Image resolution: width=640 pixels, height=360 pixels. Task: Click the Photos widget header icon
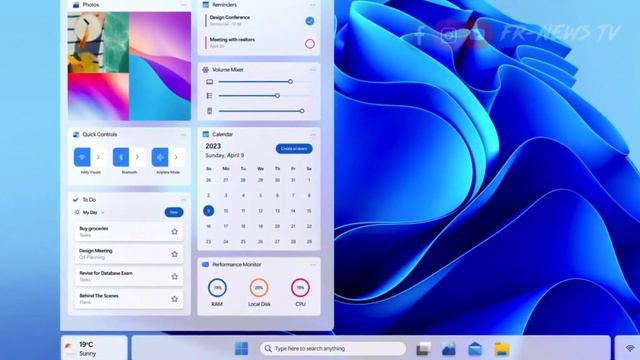(76, 5)
